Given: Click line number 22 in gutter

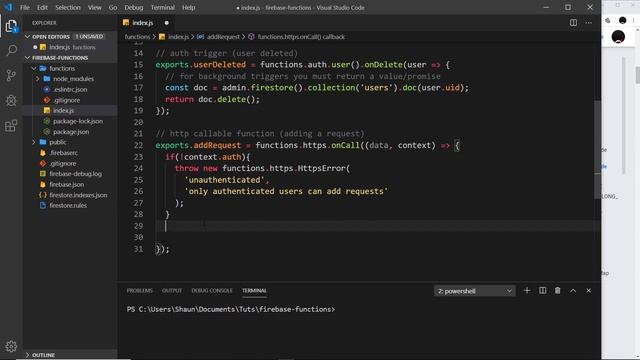Looking at the screenshot, I should pyautogui.click(x=138, y=145).
